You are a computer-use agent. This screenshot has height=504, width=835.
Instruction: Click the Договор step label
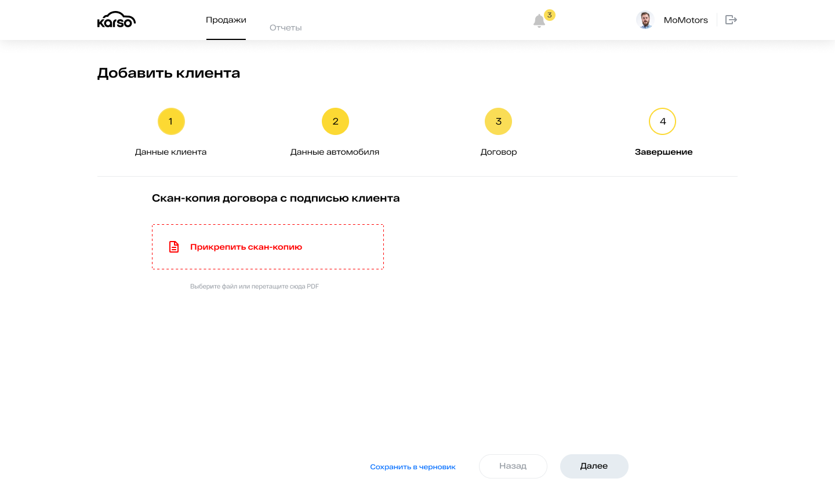(499, 152)
